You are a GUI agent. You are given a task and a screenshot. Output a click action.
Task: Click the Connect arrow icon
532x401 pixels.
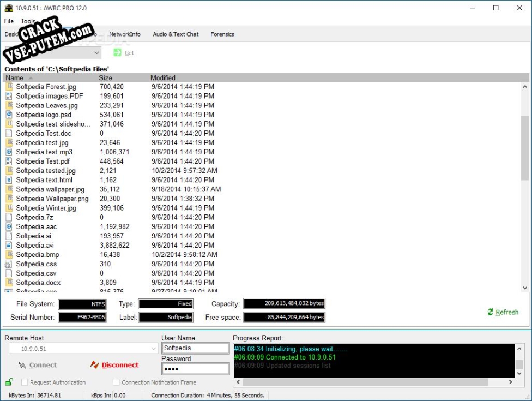[23, 365]
